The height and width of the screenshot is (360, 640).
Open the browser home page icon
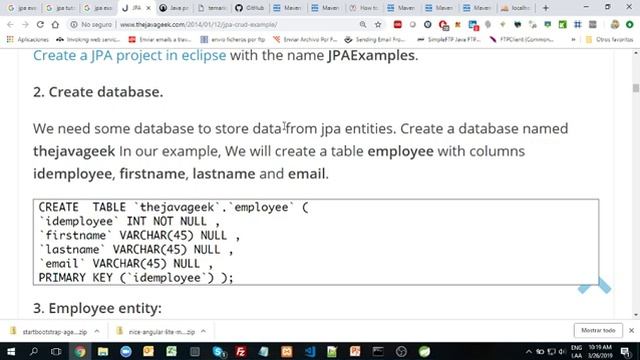(x=55, y=24)
